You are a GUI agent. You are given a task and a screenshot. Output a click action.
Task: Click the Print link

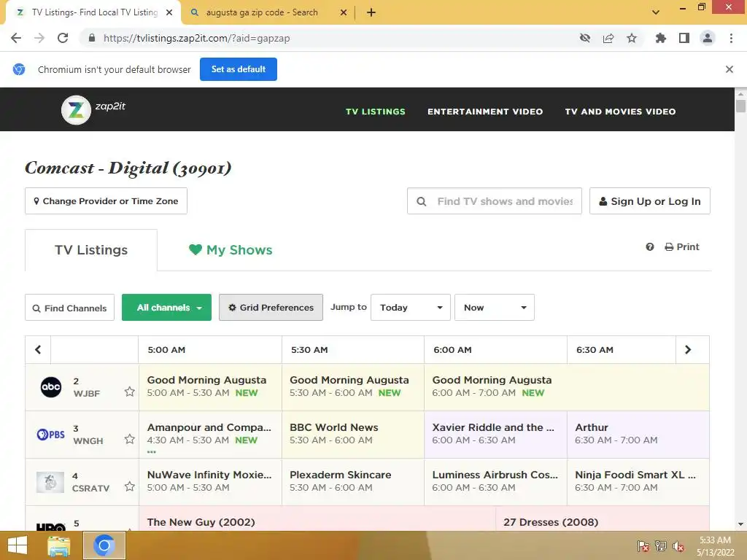(x=682, y=246)
